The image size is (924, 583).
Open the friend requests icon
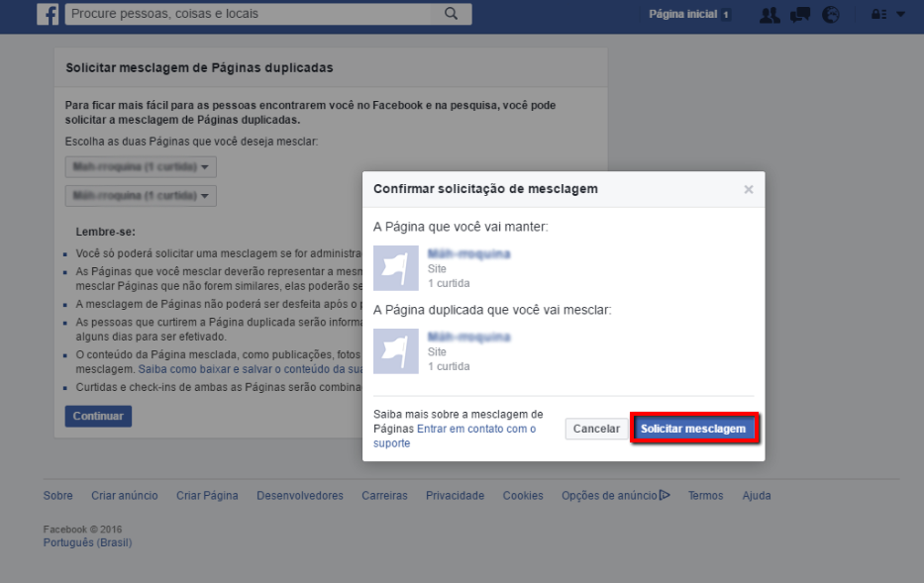(770, 15)
